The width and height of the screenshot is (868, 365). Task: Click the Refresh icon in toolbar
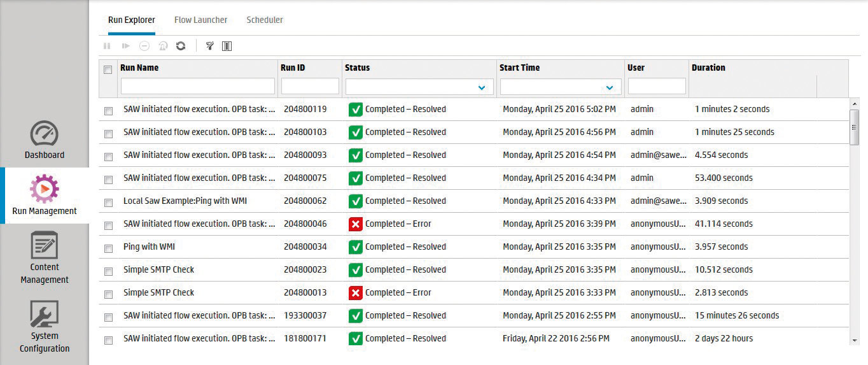coord(181,46)
